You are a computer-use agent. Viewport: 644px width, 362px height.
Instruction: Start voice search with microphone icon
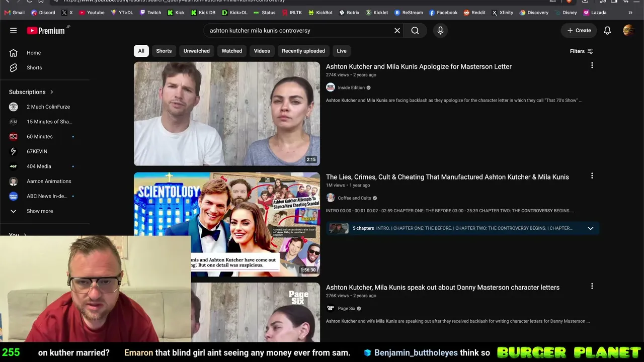point(440,31)
